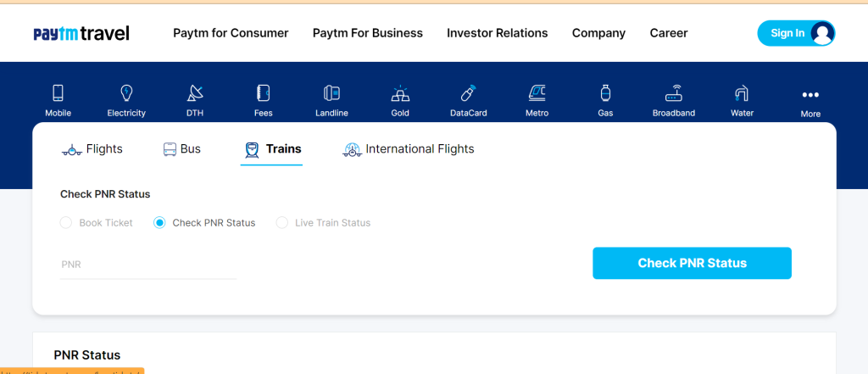Screen dimensions: 868x374
Task: Open the Water tap icon
Action: coord(742,93)
